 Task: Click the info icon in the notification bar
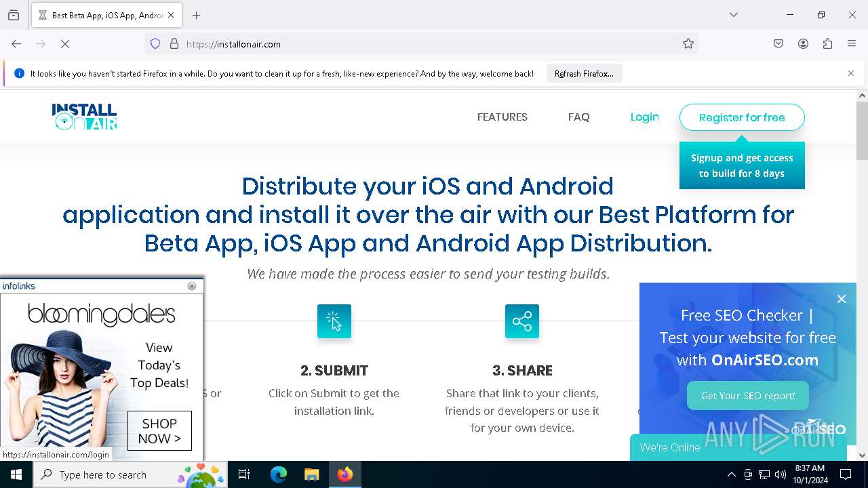[x=19, y=74]
